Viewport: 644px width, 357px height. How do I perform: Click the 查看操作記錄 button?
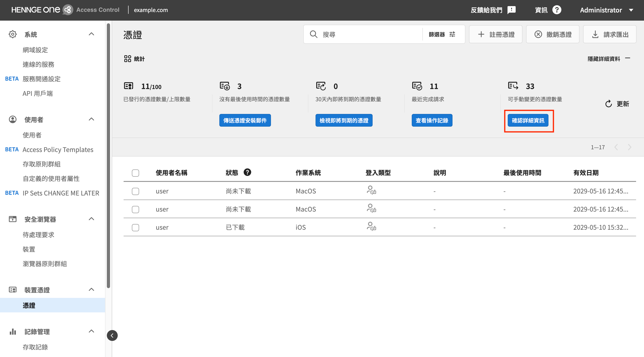pos(432,120)
